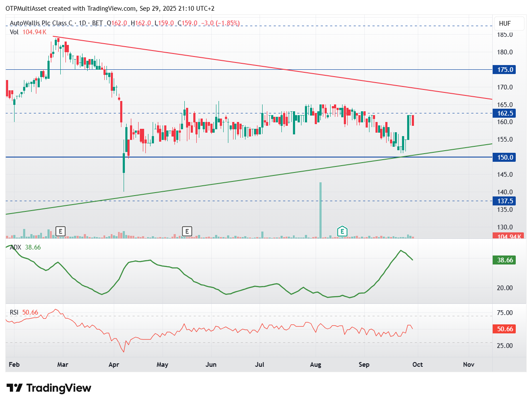
Task: Click the green 38.66 ADX value label
Action: pos(504,260)
